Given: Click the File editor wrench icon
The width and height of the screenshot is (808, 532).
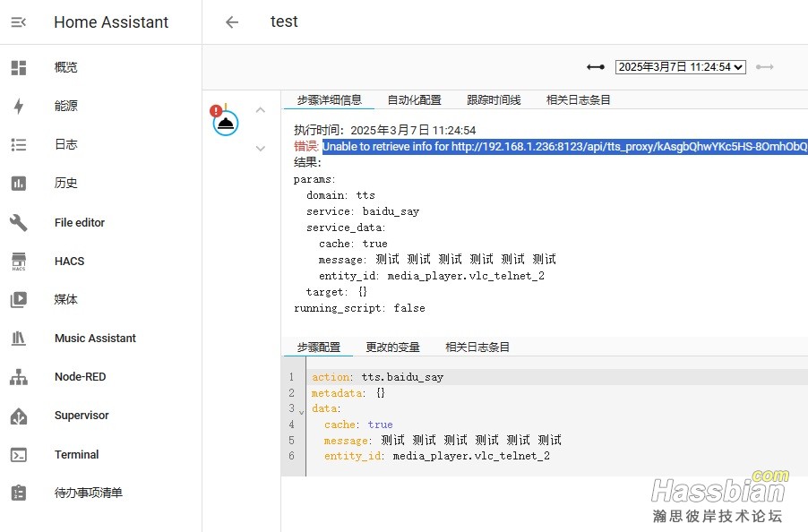Looking at the screenshot, I should coord(19,222).
